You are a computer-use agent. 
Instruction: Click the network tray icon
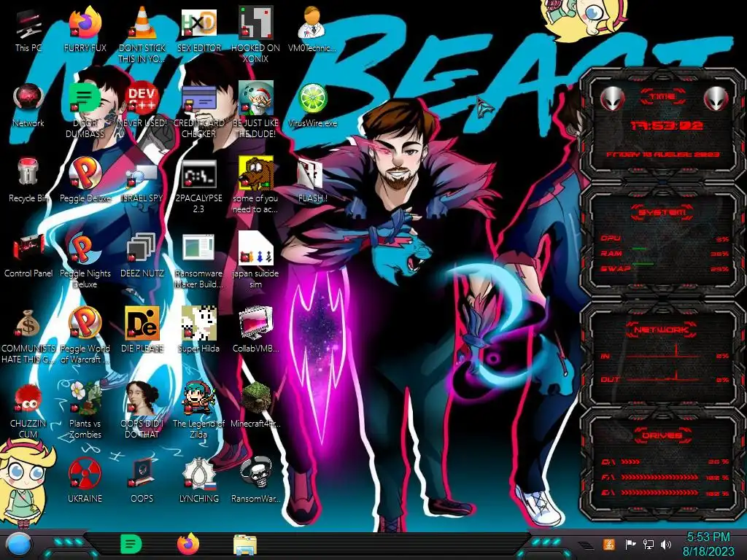click(648, 544)
